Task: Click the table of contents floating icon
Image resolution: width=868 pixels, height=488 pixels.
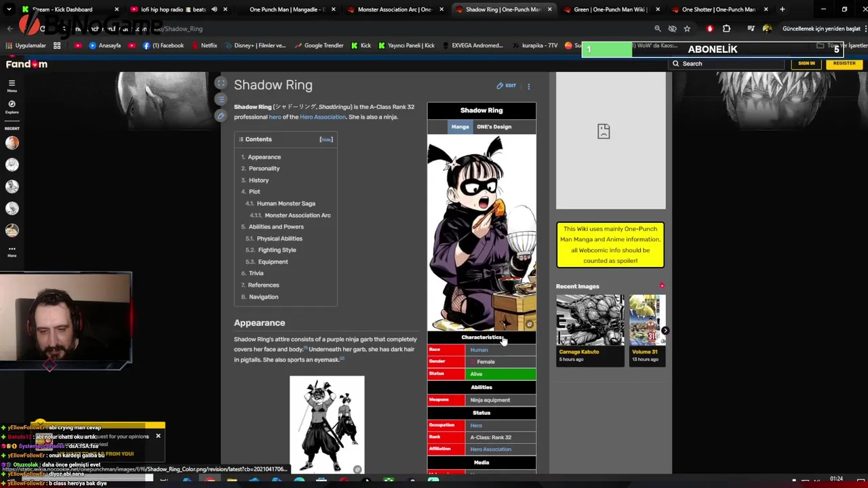Action: 220,100
